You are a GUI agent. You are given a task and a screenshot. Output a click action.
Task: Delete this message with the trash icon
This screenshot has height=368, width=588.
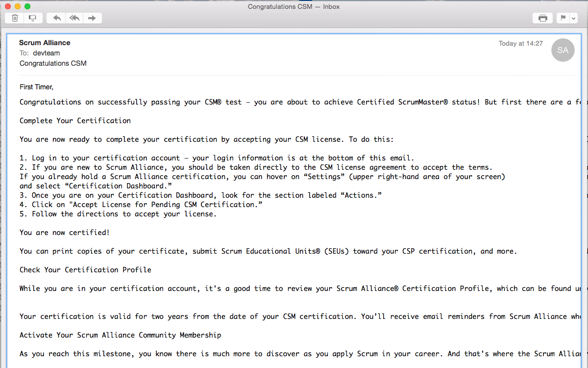(x=15, y=18)
